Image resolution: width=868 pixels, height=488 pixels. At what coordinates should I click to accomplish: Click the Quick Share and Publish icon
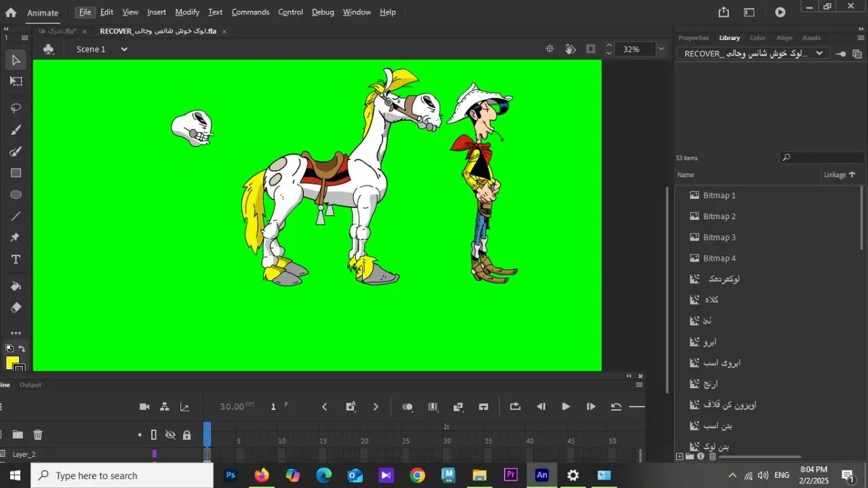click(x=724, y=12)
